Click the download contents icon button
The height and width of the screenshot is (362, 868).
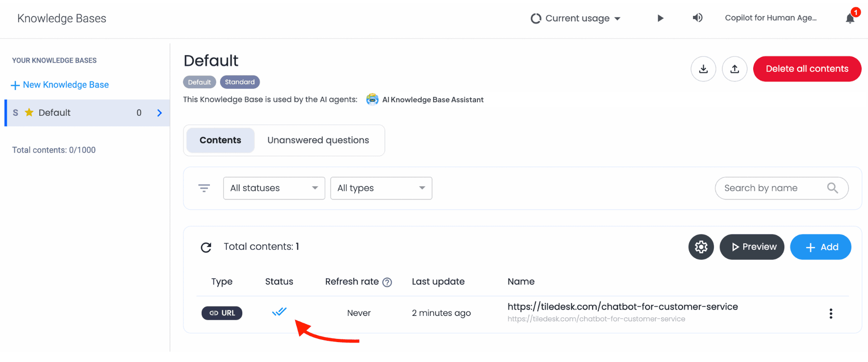[703, 69]
